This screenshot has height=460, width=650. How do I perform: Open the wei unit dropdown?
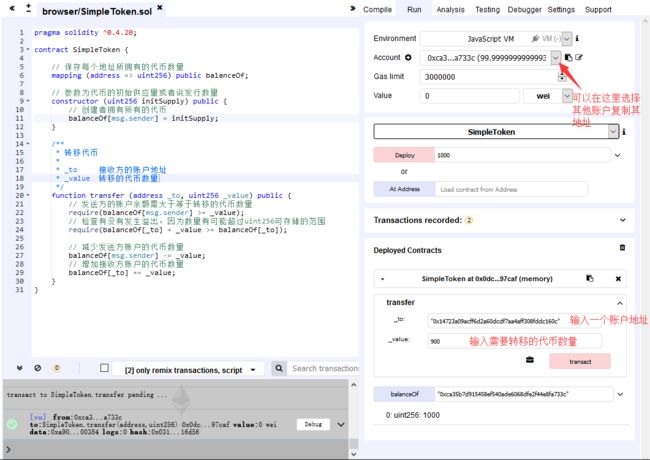(548, 96)
